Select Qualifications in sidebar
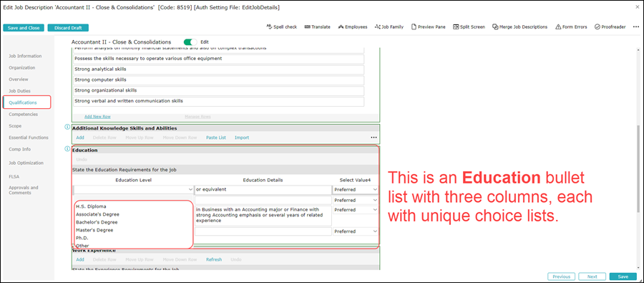The height and width of the screenshot is (283, 644). click(23, 102)
